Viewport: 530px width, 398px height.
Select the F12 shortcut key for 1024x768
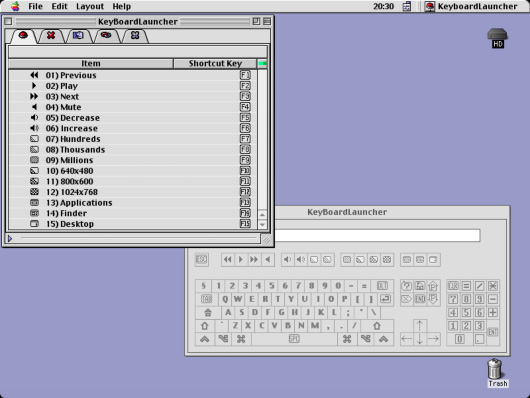pos(245,192)
